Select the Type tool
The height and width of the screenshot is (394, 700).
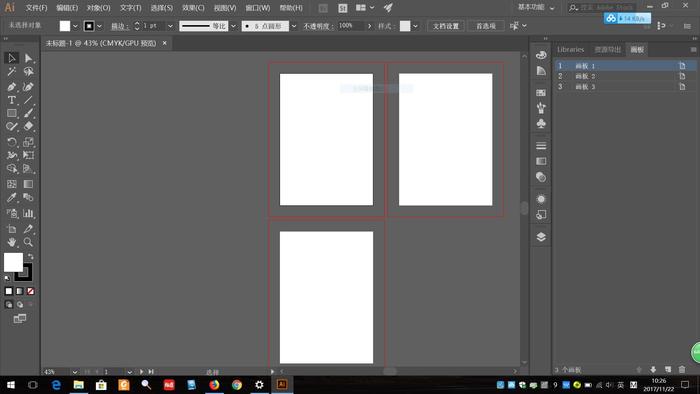coord(12,100)
